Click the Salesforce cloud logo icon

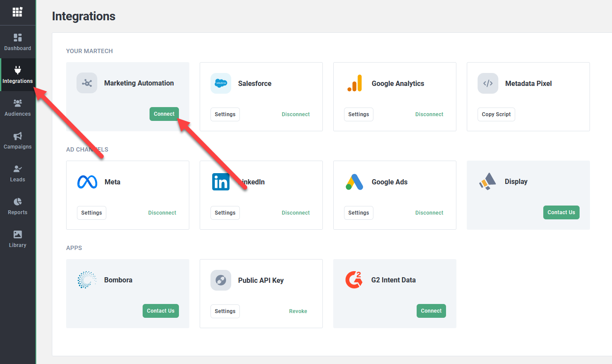click(221, 83)
